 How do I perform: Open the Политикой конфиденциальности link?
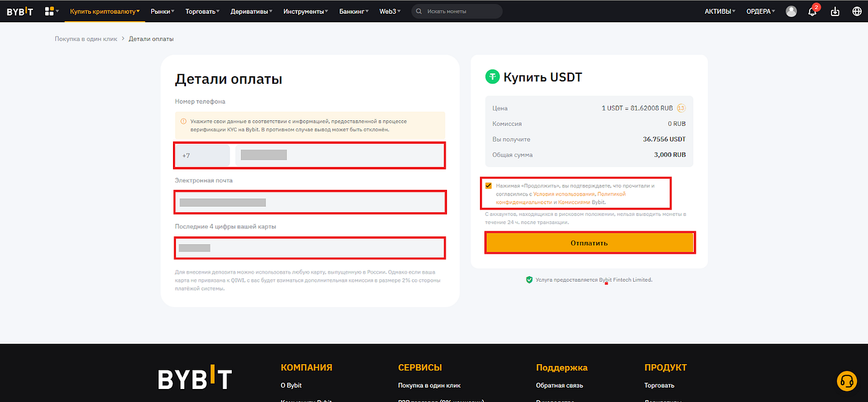(560, 198)
